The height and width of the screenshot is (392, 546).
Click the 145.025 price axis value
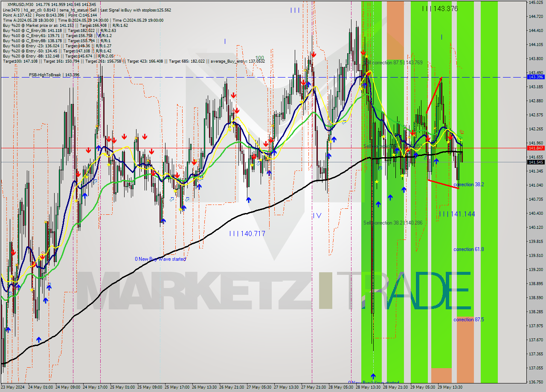click(x=536, y=3)
